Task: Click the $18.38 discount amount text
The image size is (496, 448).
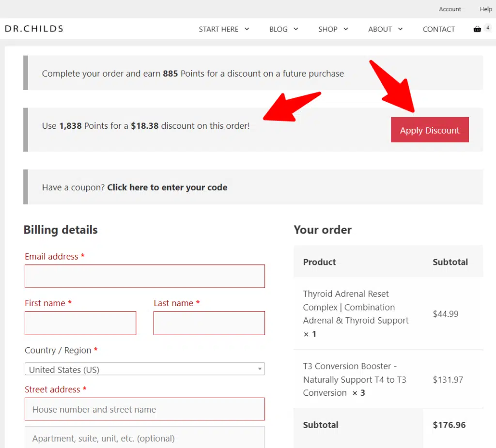Action: point(144,125)
